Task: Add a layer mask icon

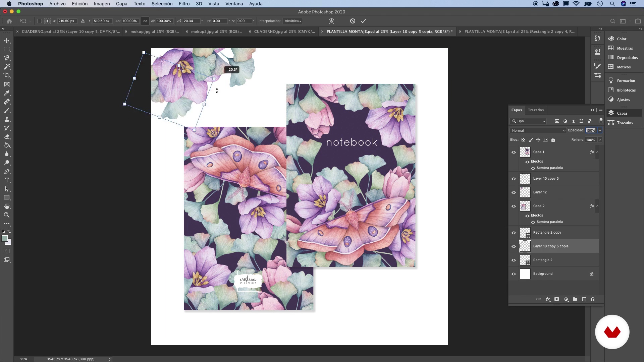Action: pyautogui.click(x=557, y=299)
